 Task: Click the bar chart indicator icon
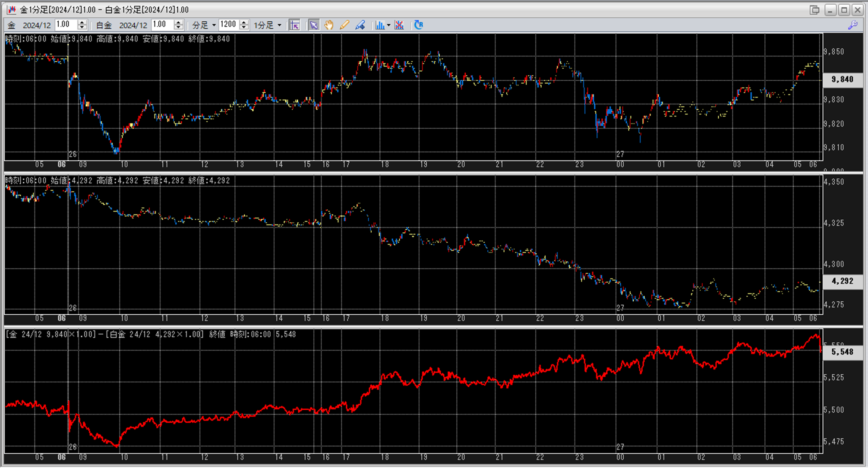tap(379, 25)
